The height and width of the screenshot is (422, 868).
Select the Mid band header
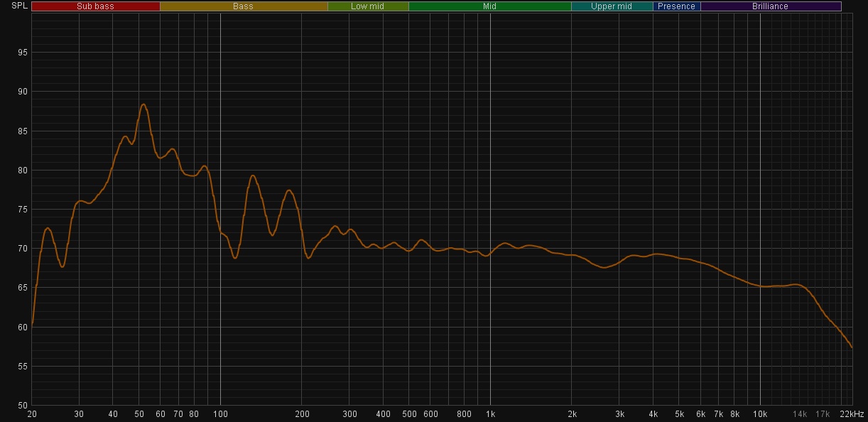tap(489, 6)
